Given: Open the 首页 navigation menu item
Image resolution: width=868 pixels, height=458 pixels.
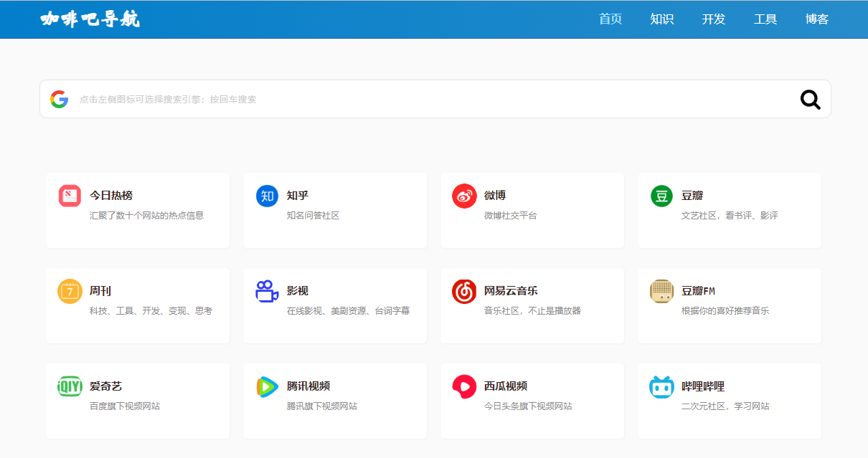Looking at the screenshot, I should (610, 19).
